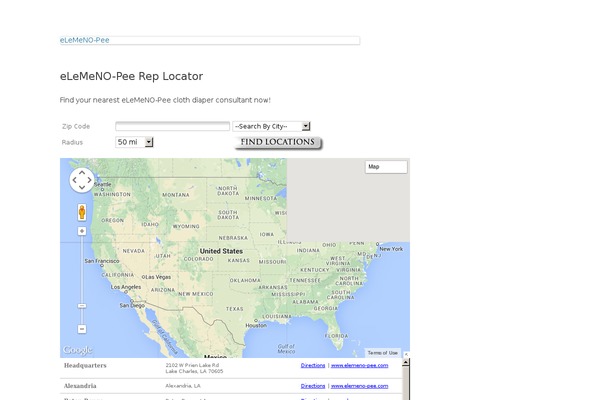Screen dimensions: 600x400
Task: Click the map zoom in button
Action: point(82,231)
